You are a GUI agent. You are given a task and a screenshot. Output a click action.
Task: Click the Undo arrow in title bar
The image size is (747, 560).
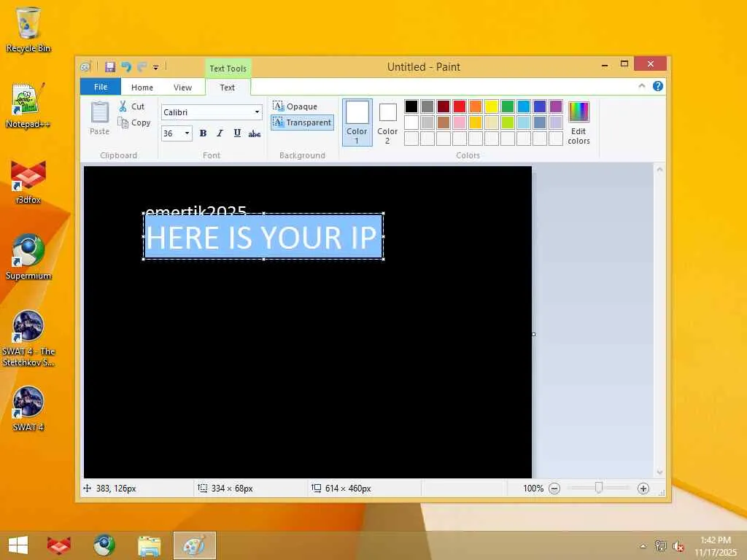[126, 66]
